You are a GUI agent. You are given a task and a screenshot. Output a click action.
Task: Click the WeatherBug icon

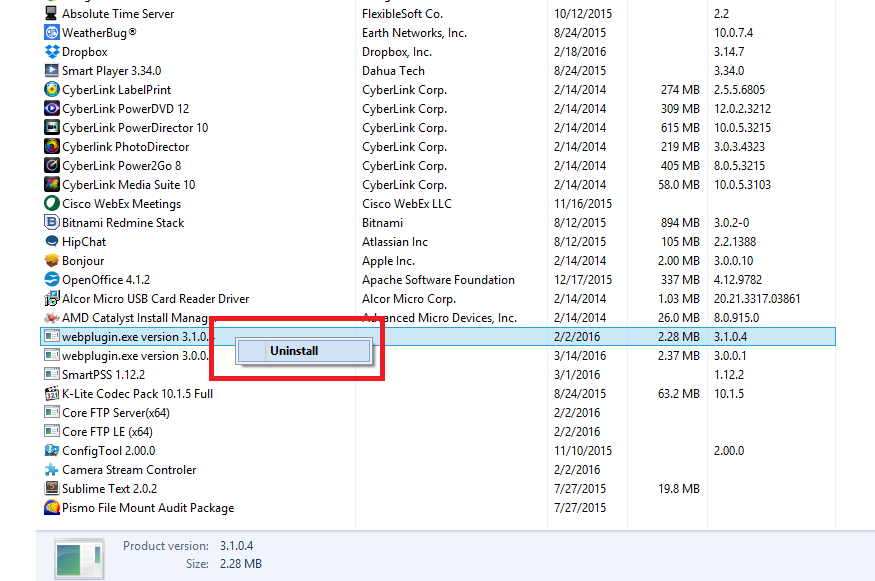tap(52, 33)
